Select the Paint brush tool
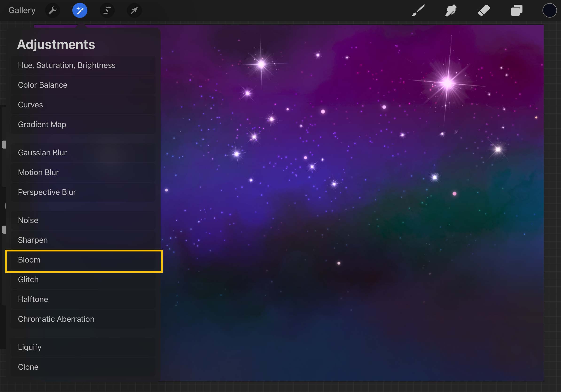The width and height of the screenshot is (561, 392). 418,10
